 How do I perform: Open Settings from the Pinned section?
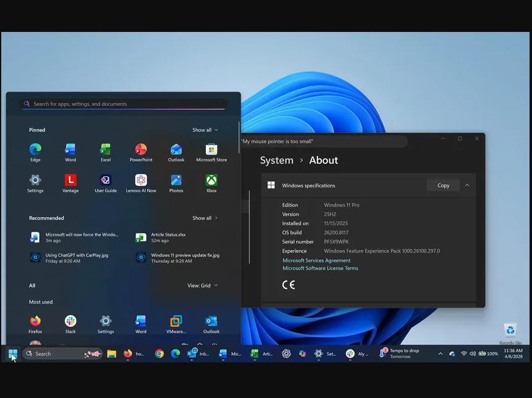point(35,184)
